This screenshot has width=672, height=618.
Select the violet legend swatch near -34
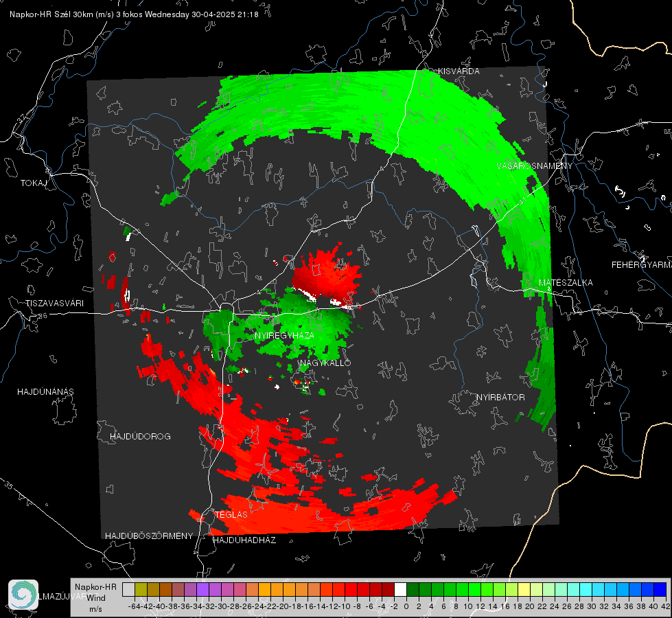click(202, 590)
